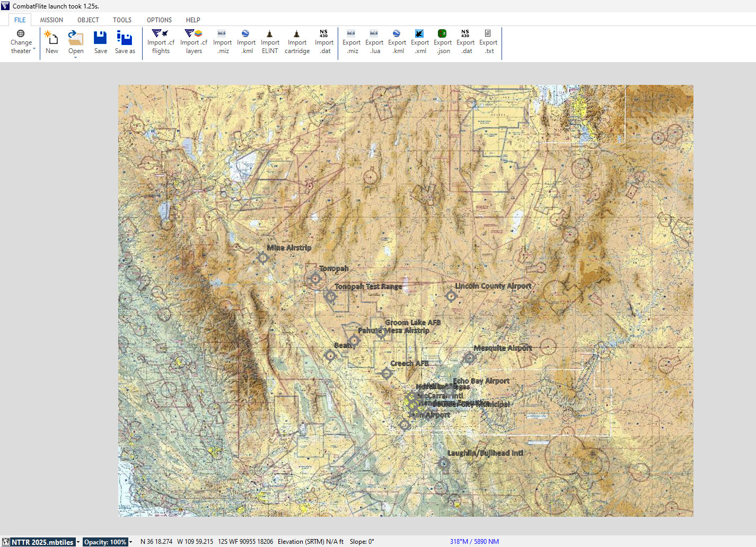Export mission to .lua format

pyautogui.click(x=374, y=41)
